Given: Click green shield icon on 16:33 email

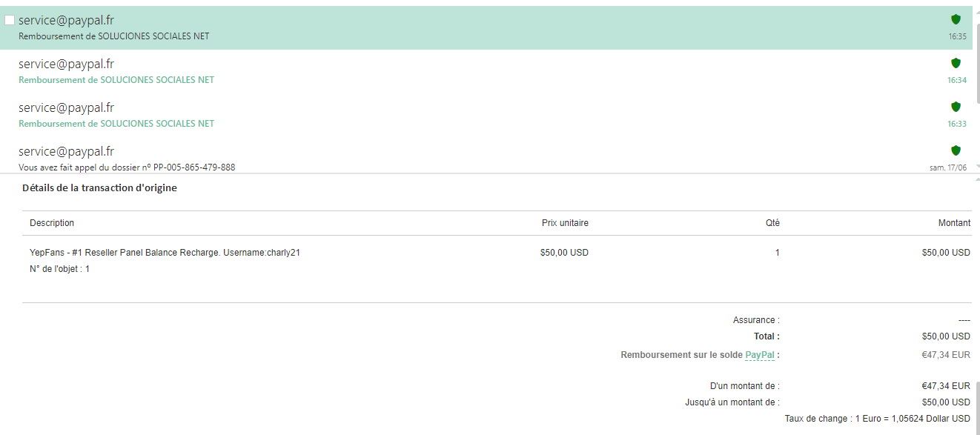Looking at the screenshot, I should [x=956, y=107].
